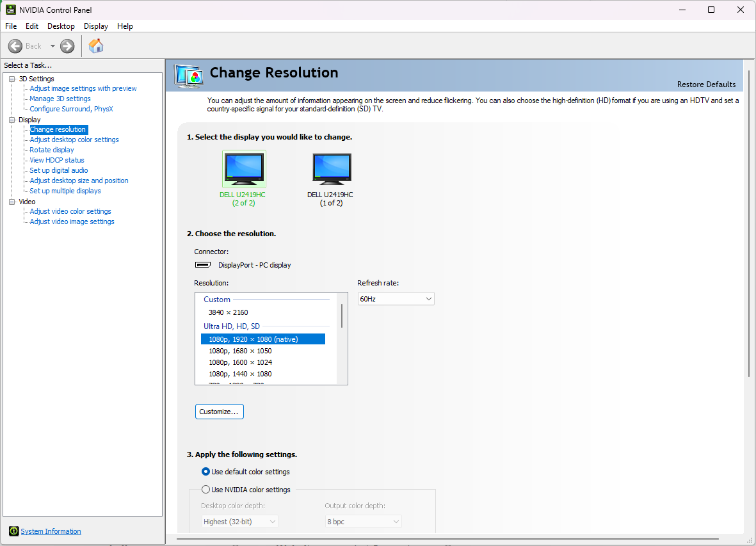The image size is (756, 546).
Task: Click the NVIDIA Control Panel title icon
Action: (x=11, y=10)
